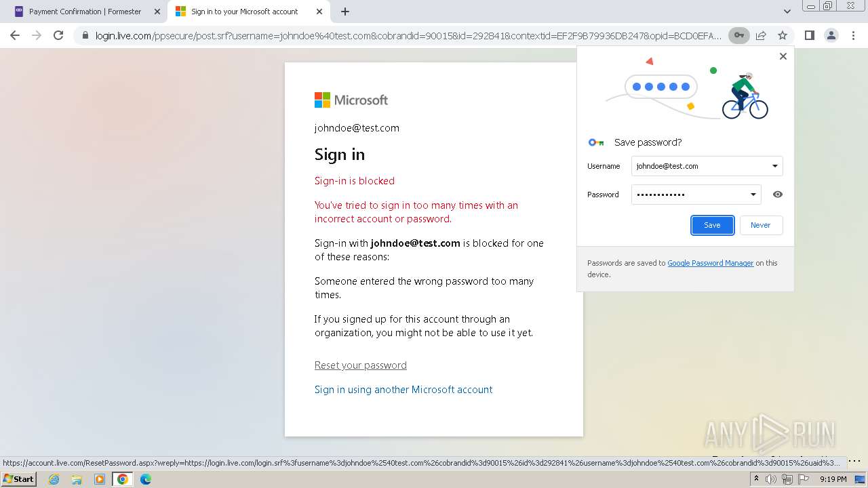Screen dimensions: 868x488
Task: Show password with the eye icon
Action: (778, 195)
